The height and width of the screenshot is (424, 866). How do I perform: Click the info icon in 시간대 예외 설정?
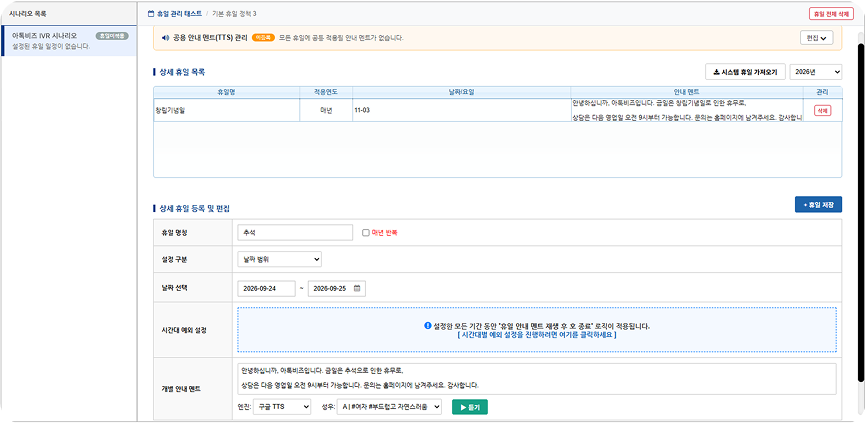click(x=427, y=326)
